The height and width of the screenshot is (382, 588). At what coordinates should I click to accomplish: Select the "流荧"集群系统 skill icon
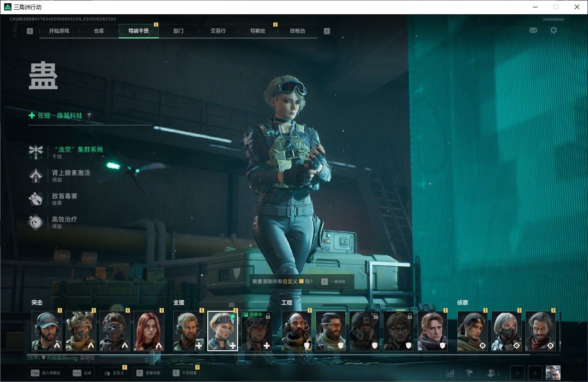click(35, 152)
